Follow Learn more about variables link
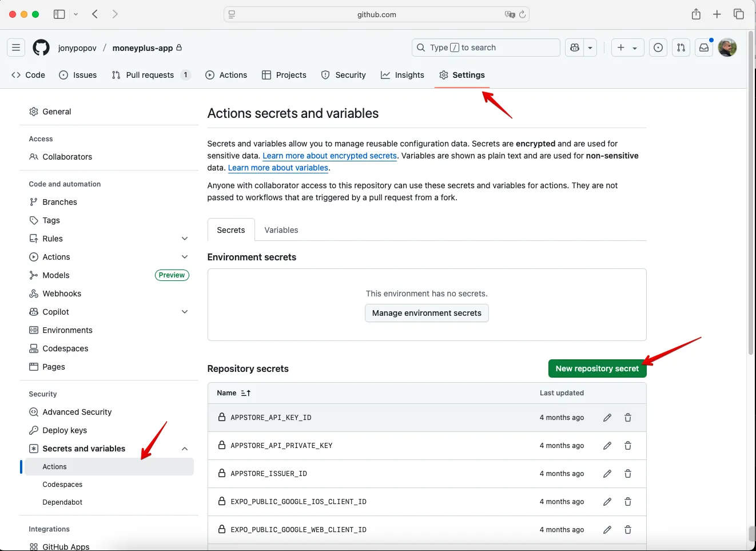The image size is (756, 551). (278, 168)
